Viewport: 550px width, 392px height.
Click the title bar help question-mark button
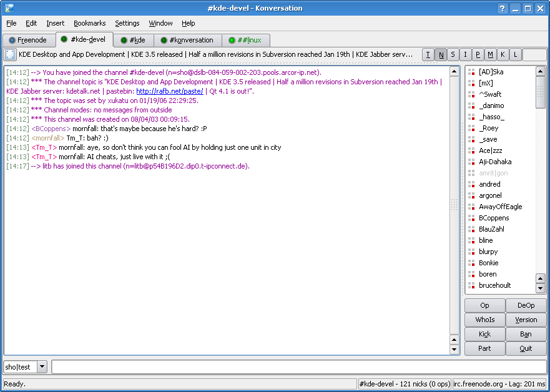pos(503,8)
